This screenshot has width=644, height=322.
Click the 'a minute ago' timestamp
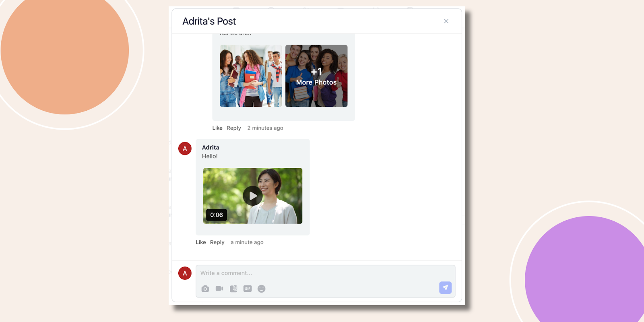coord(247,242)
